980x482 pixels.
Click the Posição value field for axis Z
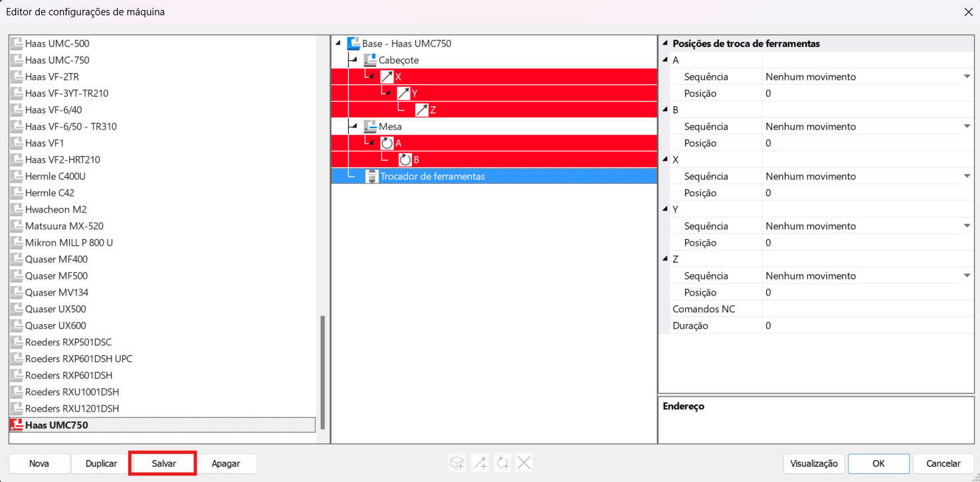[x=868, y=292]
